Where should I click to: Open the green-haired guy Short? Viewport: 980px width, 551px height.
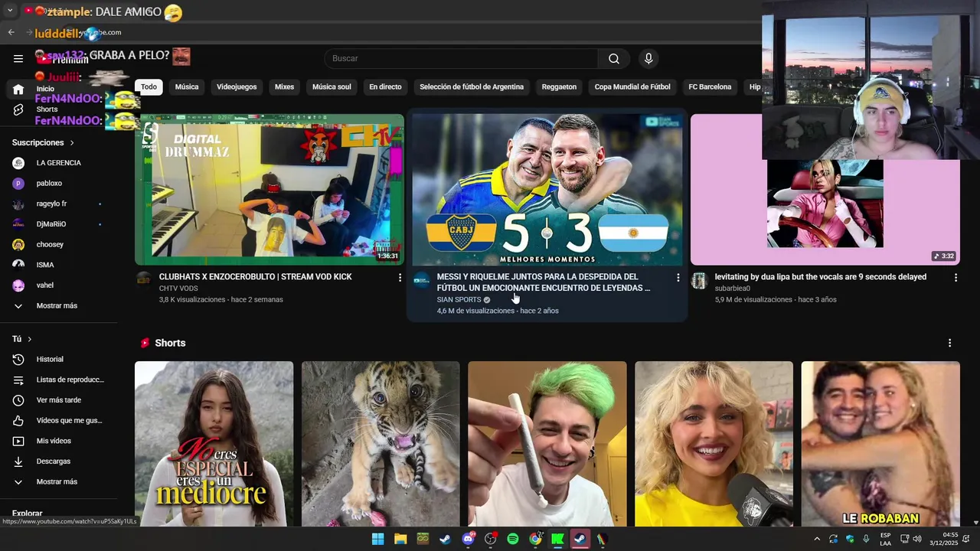tap(547, 444)
